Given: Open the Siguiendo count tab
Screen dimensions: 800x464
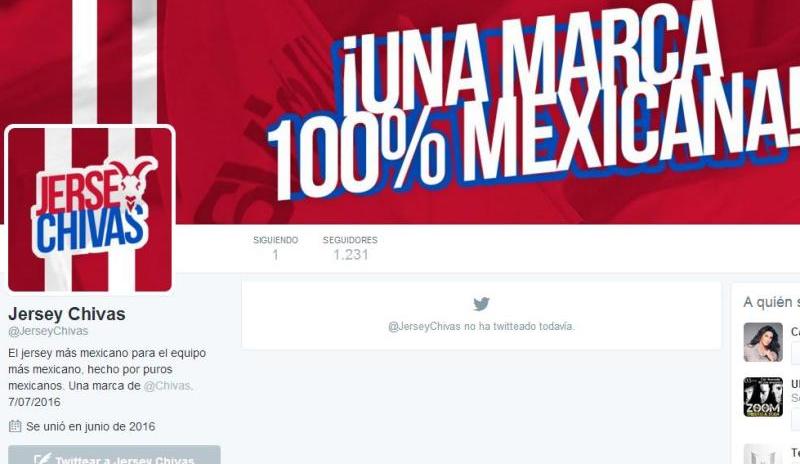Looking at the screenshot, I should [276, 248].
